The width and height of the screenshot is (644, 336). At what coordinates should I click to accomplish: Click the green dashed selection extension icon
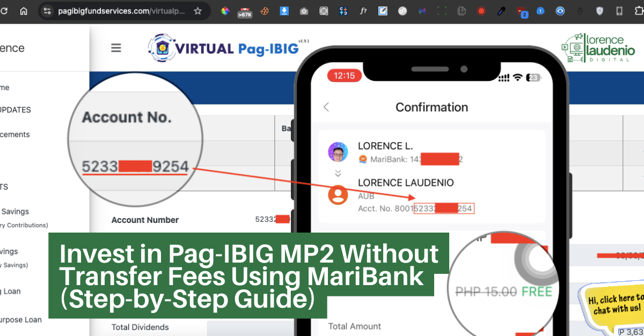click(442, 11)
